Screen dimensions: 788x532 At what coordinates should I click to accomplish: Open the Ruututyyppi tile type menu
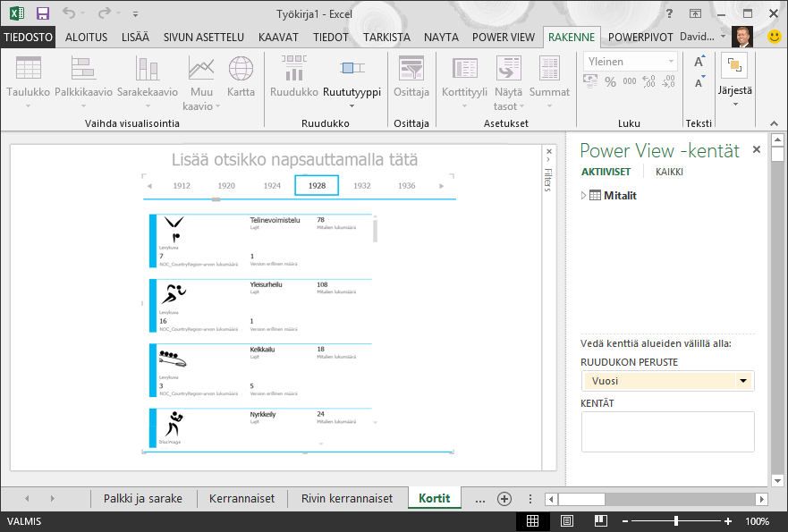(x=352, y=83)
